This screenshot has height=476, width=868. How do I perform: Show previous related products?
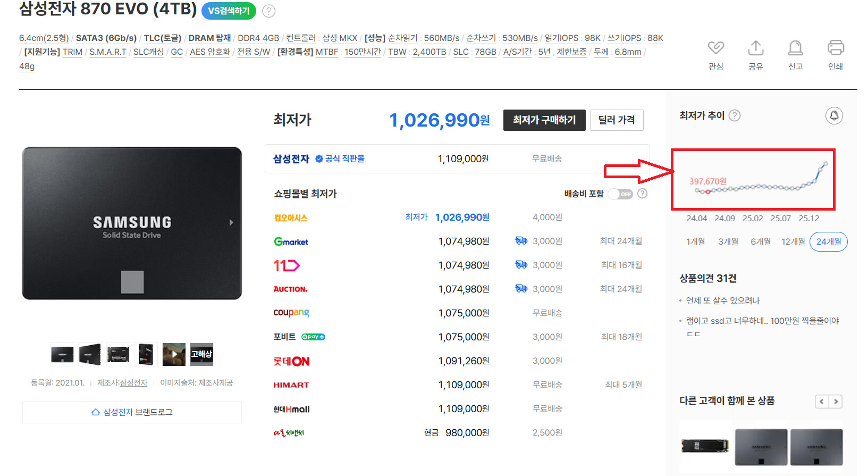point(822,402)
